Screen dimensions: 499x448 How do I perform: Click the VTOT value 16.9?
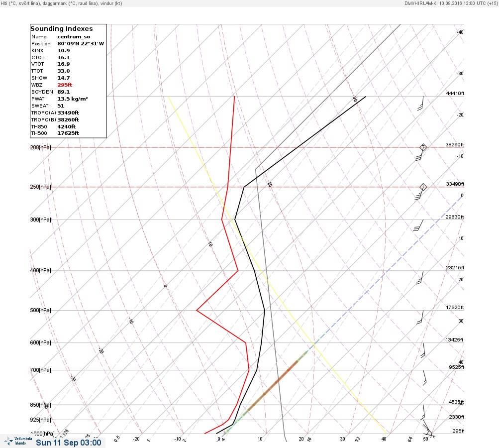[x=64, y=64]
